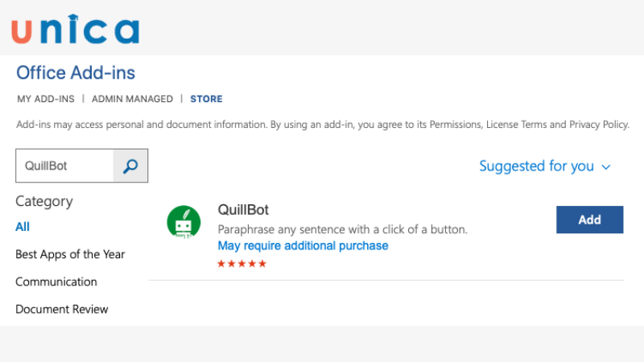Click the search field containing QuillBot
Image resolution: width=644 pixels, height=362 pixels.
64,166
